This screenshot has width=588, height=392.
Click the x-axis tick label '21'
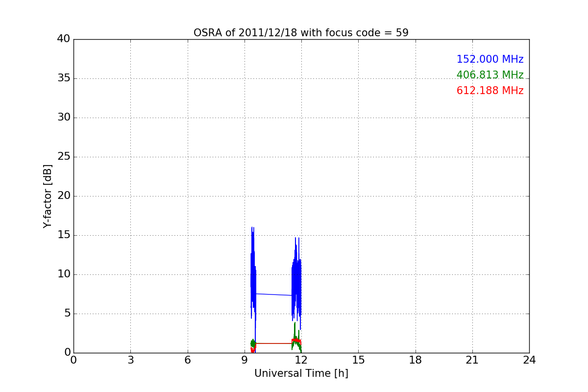tap(472, 360)
